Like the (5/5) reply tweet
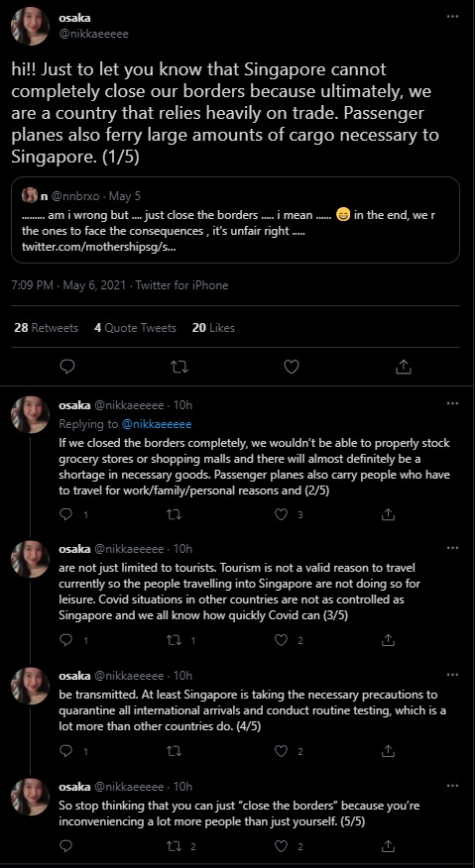The image size is (475, 868). coord(282,846)
